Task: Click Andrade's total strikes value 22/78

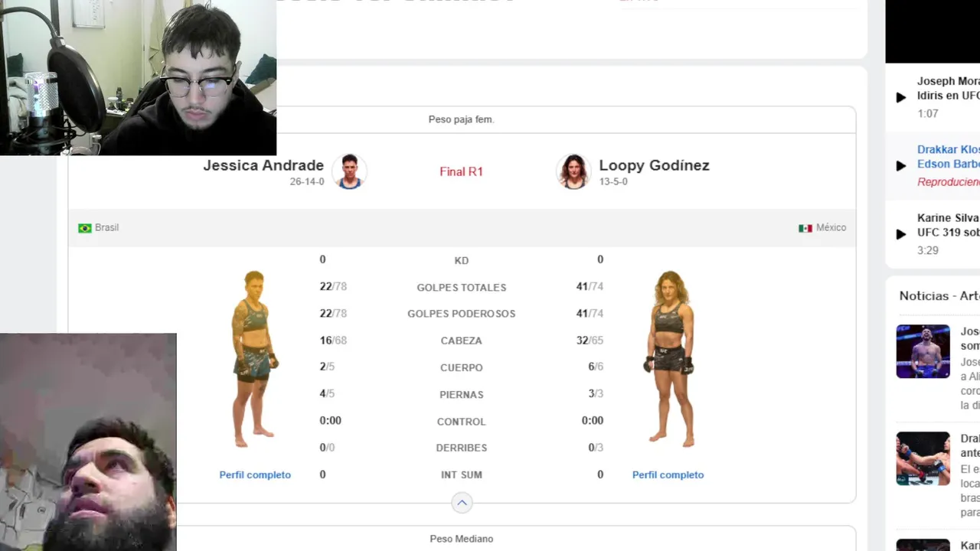Action: (x=333, y=286)
